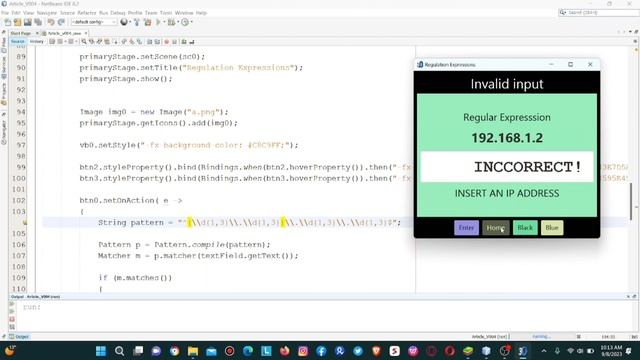Open Windows taskbar Search
The width and height of the screenshot is (640, 360).
[119, 351]
